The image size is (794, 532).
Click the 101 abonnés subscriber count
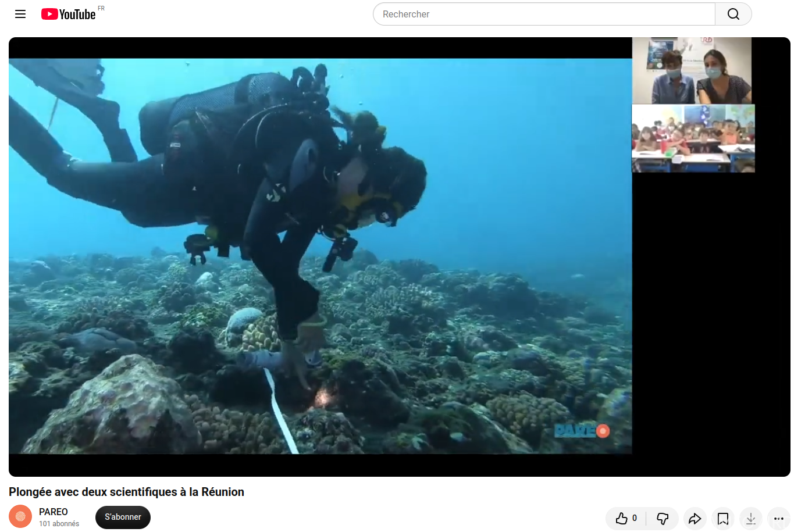pyautogui.click(x=59, y=524)
